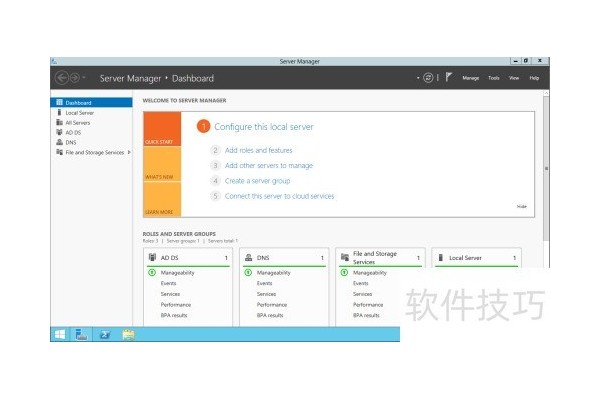Click the AD DS tile header icon
The width and height of the screenshot is (600, 400).
coord(152,258)
